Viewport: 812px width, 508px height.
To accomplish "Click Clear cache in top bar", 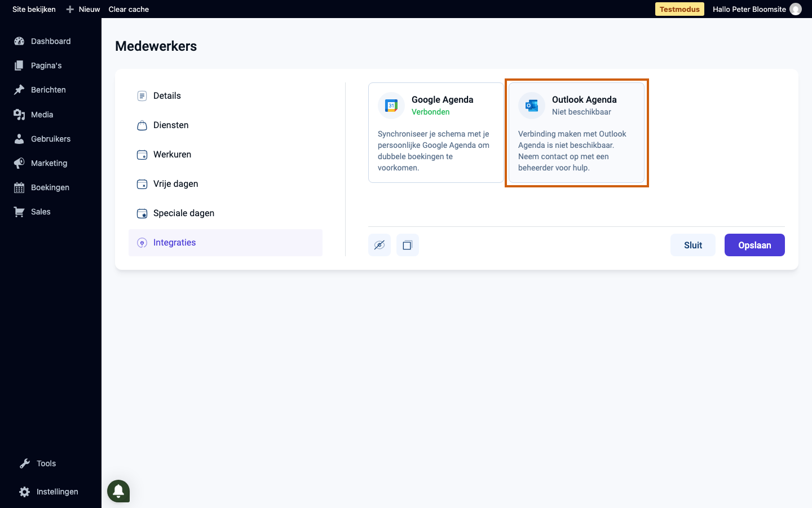I will (129, 9).
